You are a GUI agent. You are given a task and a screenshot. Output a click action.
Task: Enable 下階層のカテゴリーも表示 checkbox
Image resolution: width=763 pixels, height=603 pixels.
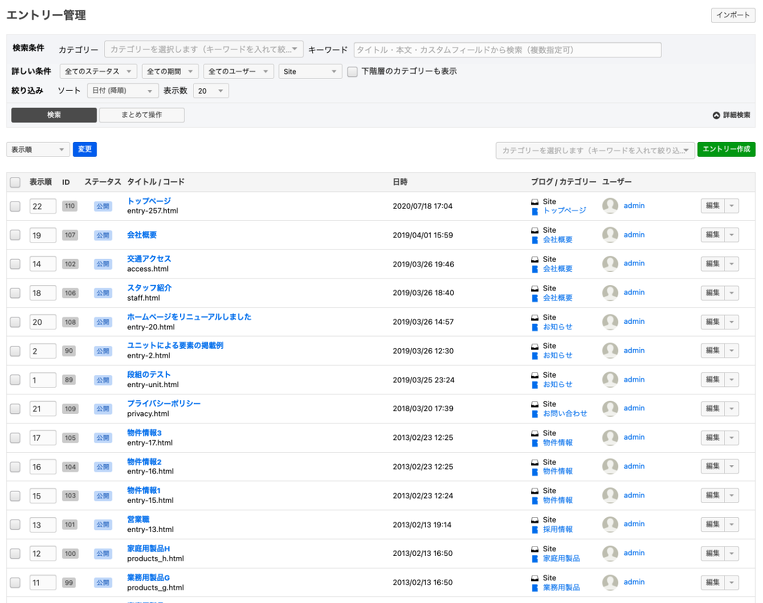click(x=352, y=72)
